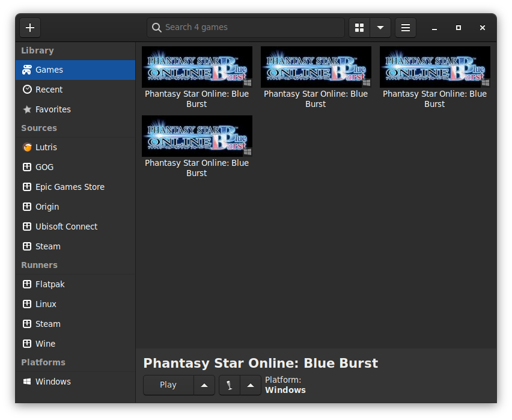This screenshot has height=420, width=512.
Task: Open the Recent library section
Action: tap(76, 90)
